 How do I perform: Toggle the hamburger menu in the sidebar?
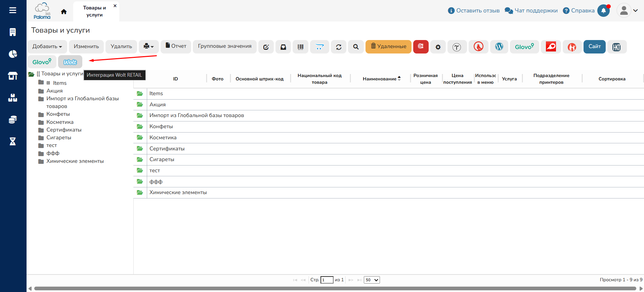click(13, 10)
